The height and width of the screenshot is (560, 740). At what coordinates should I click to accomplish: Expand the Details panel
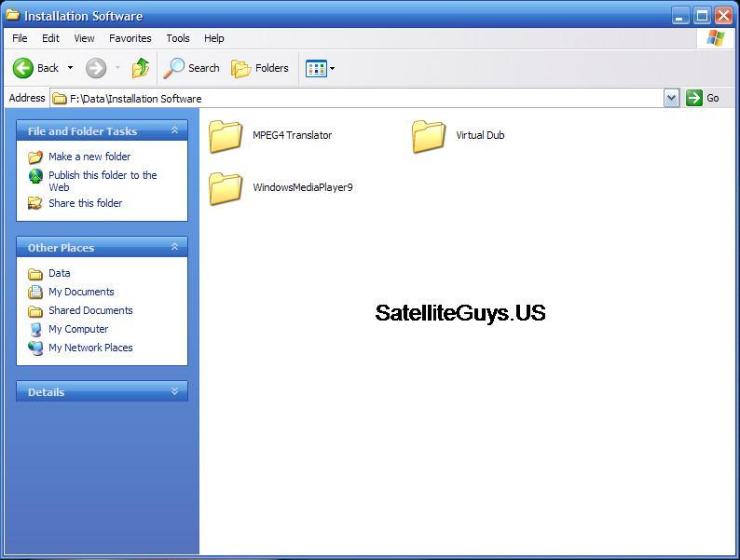pos(174,391)
